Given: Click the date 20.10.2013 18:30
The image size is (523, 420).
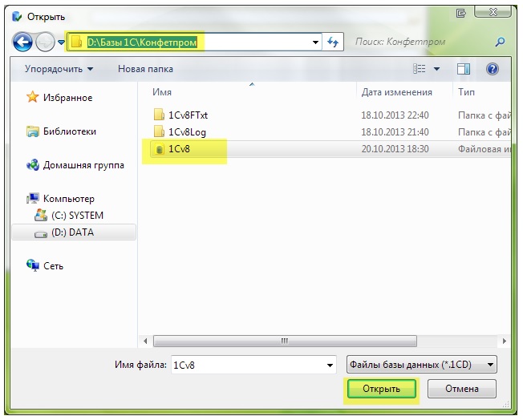Looking at the screenshot, I should [395, 148].
